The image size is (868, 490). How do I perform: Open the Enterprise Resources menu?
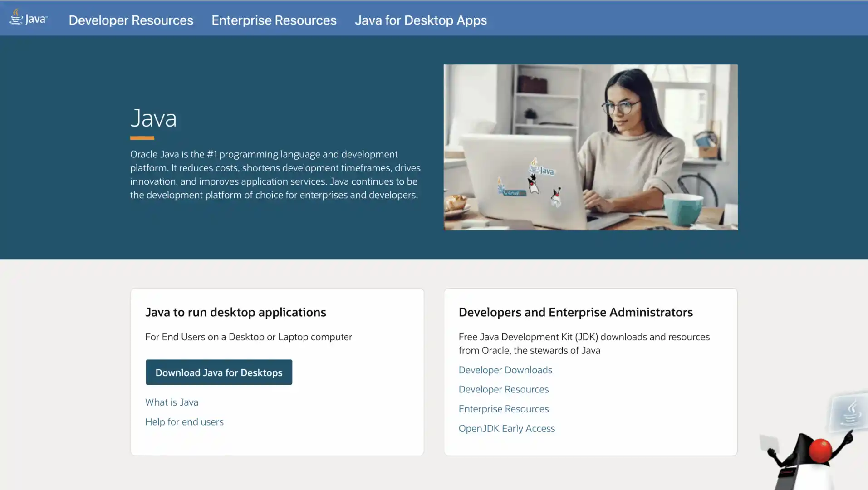tap(274, 20)
